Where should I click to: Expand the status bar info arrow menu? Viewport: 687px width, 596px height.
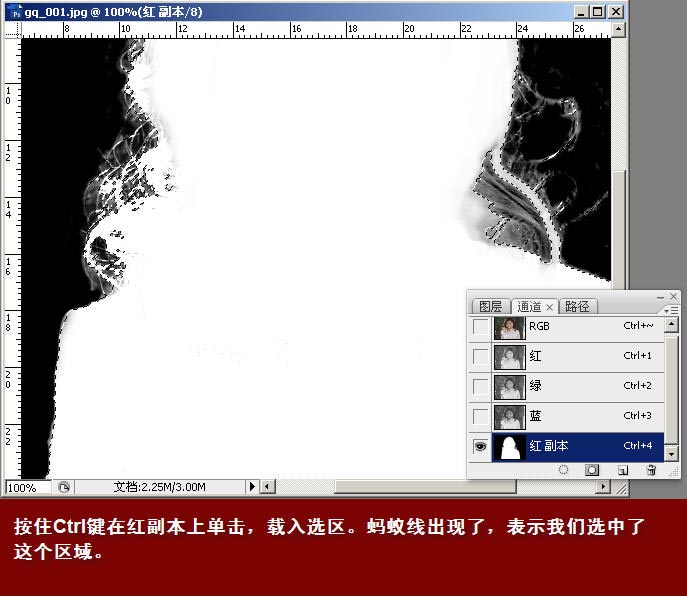pos(252,487)
